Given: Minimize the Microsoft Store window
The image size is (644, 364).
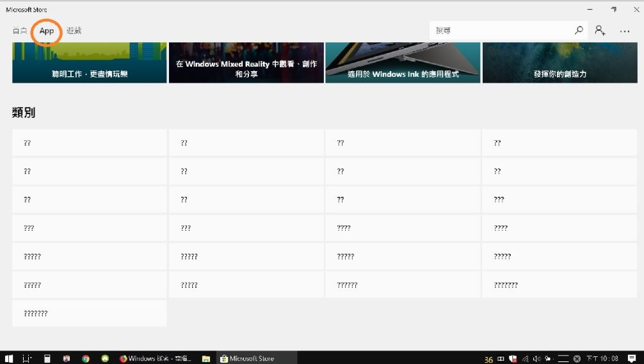Looking at the screenshot, I should (x=590, y=9).
